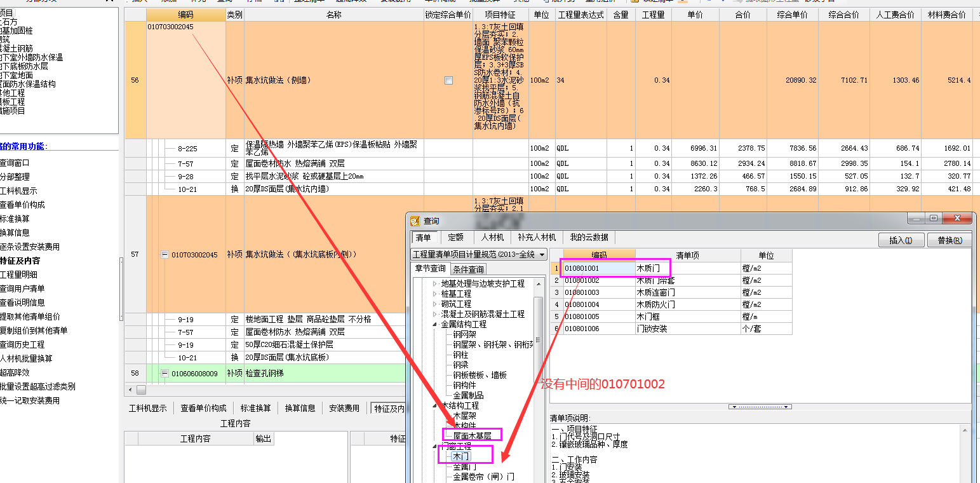980x483 pixels.
Task: Select 钢板楼板、墙板 tree item
Action: point(480,375)
